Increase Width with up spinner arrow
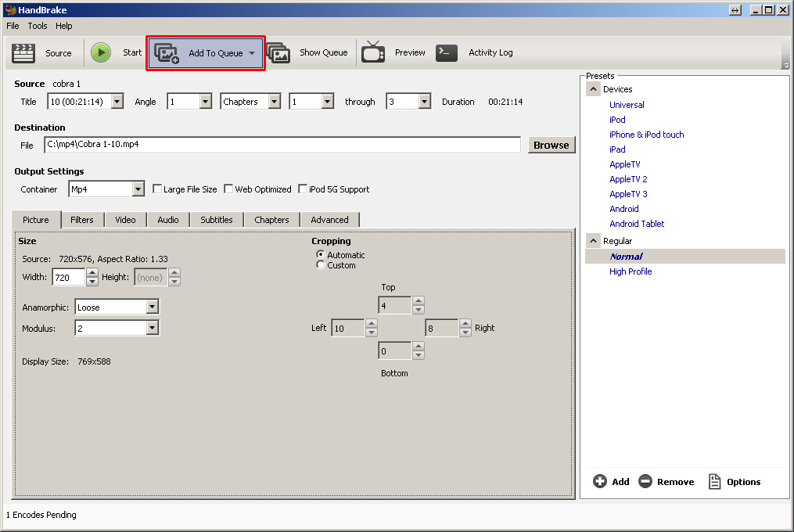The height and width of the screenshot is (532, 794). point(92,272)
